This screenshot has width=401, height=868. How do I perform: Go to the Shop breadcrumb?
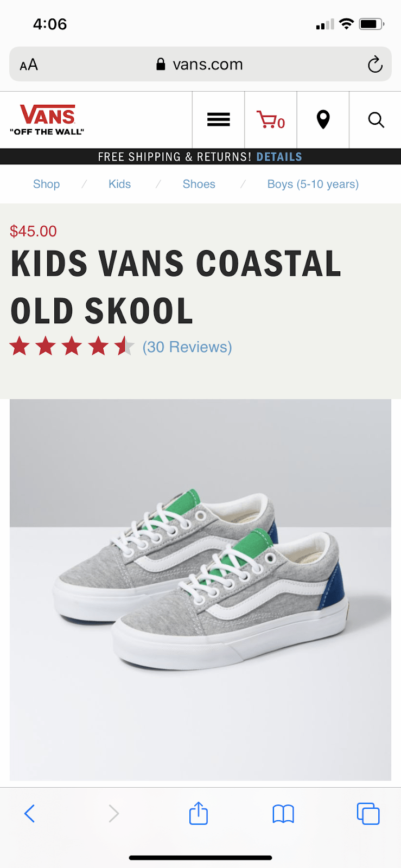tap(46, 184)
